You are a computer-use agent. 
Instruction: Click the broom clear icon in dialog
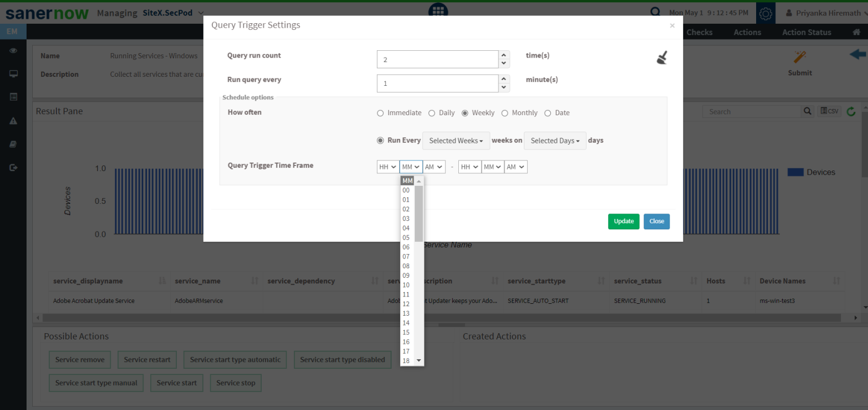point(662,57)
